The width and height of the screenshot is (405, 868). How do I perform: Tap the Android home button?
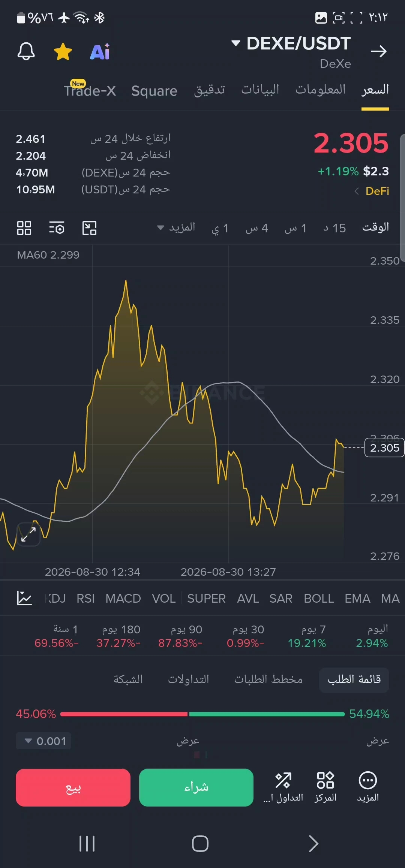pyautogui.click(x=200, y=844)
